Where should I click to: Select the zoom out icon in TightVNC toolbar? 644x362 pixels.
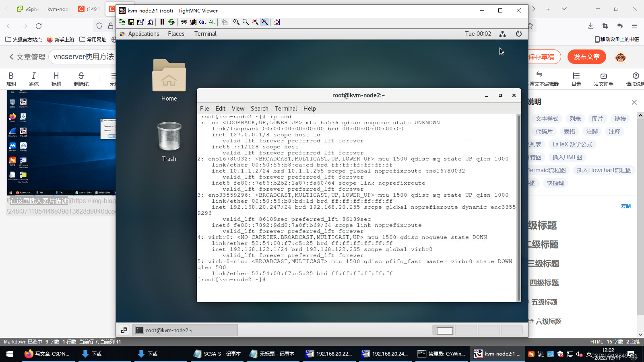coord(245,22)
